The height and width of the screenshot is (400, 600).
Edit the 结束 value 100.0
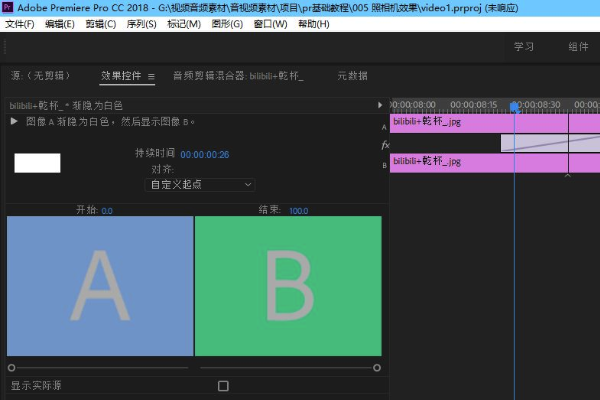point(298,211)
